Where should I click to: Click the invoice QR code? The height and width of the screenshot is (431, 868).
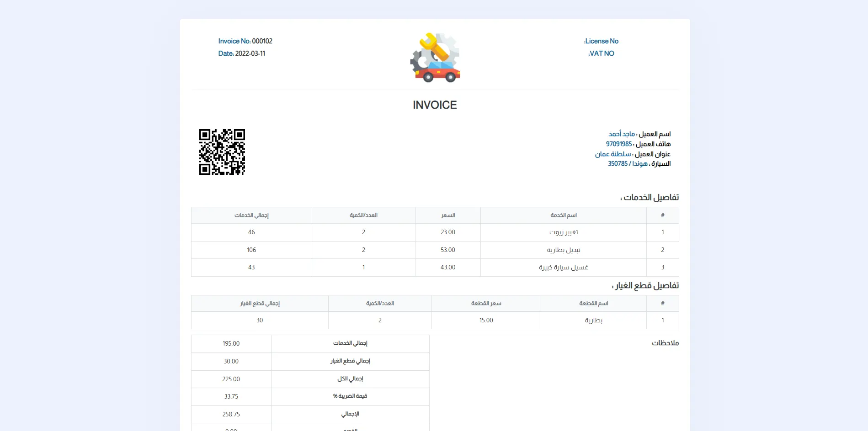coord(222,152)
